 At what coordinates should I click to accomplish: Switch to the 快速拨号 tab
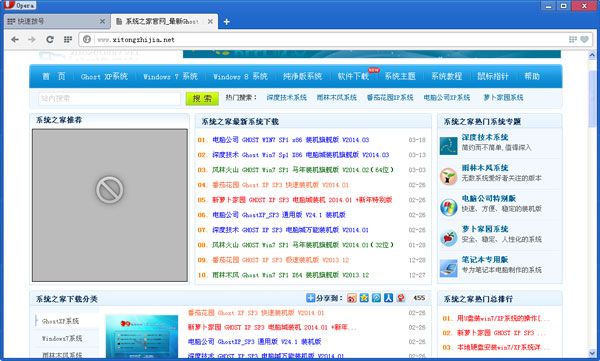click(56, 21)
